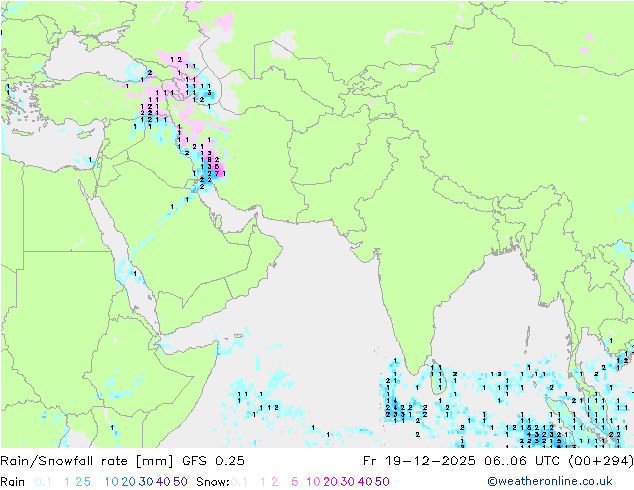Pick the snow 40 legend color value
Image resolution: width=634 pixels, height=490 pixels.
pyautogui.click(x=365, y=482)
